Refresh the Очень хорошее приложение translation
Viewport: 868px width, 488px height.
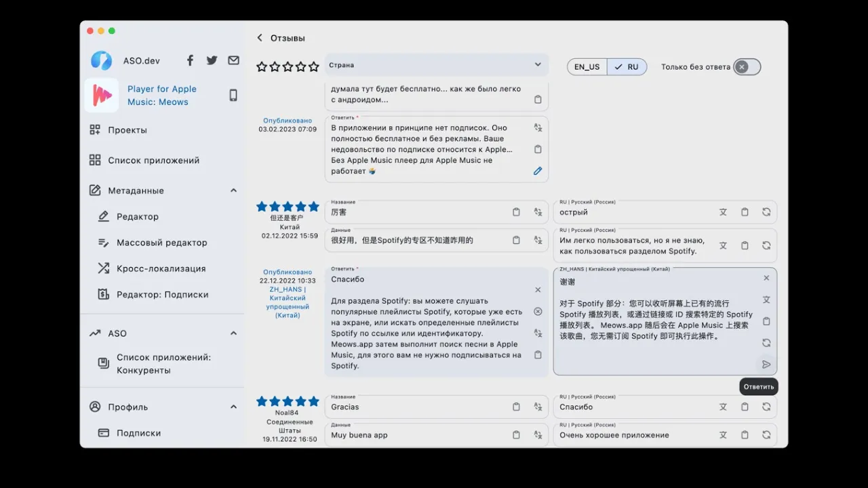[766, 435]
